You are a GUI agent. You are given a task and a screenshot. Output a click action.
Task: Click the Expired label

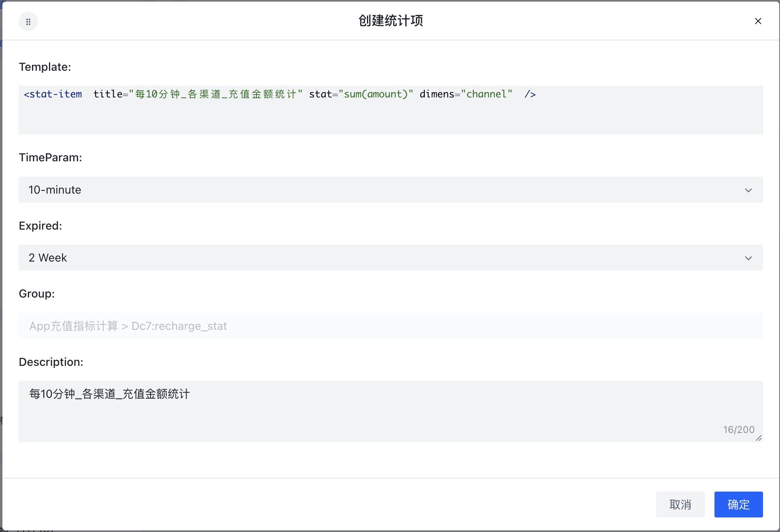coord(40,226)
